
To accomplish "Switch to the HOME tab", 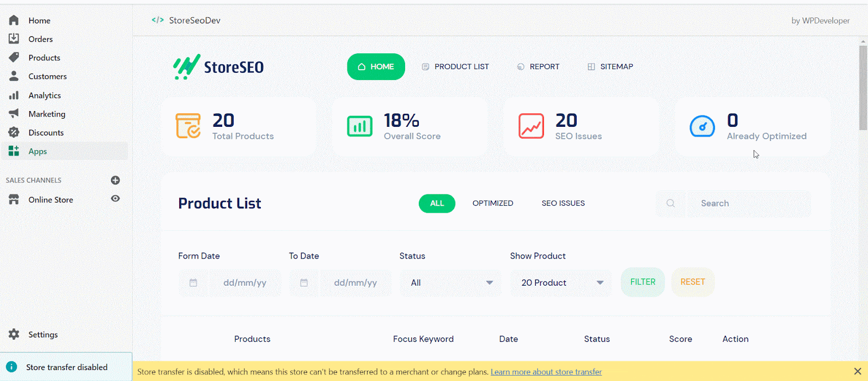I will (x=376, y=66).
